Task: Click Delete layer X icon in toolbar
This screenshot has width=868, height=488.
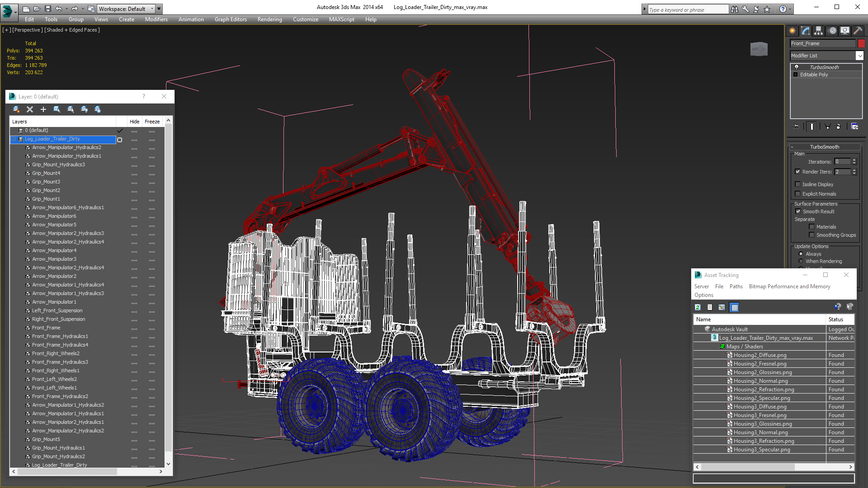Action: tap(30, 109)
